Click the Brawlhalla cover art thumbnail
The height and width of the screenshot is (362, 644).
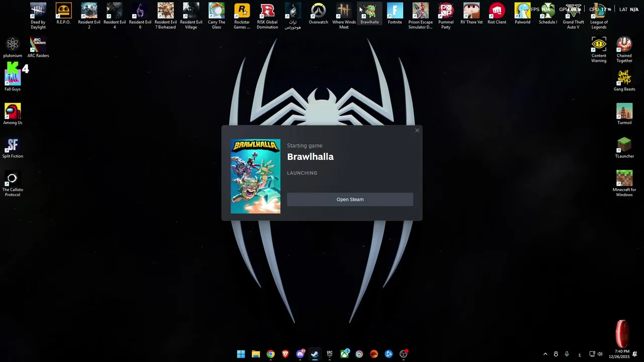coord(256,176)
